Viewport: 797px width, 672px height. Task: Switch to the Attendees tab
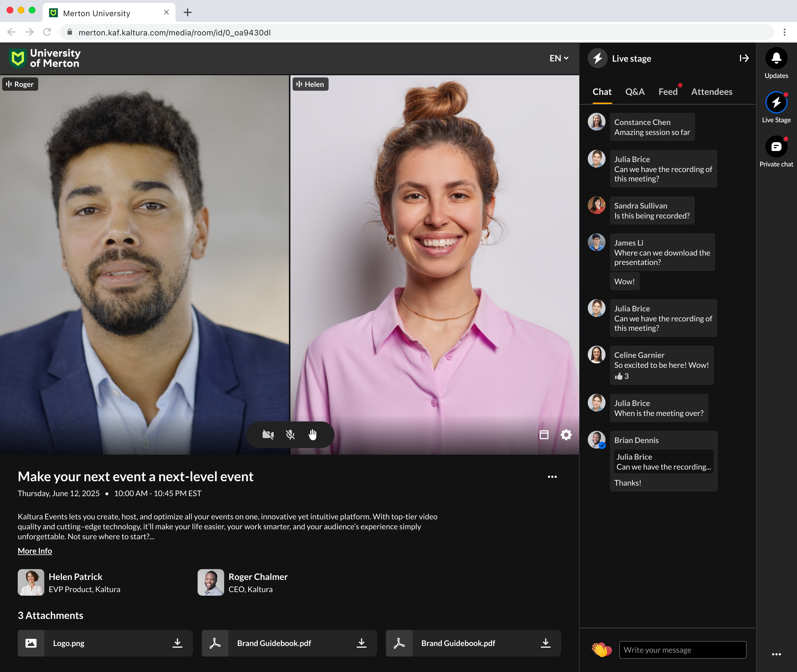[x=711, y=92]
